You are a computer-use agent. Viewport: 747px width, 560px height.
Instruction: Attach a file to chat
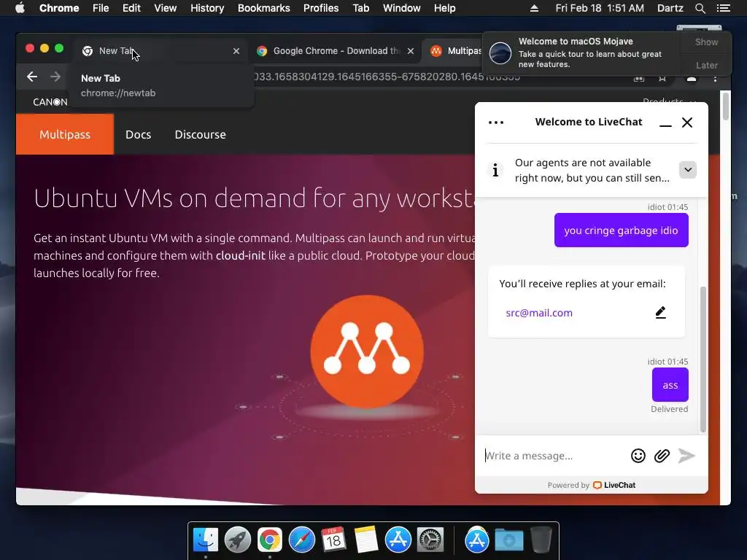click(662, 456)
